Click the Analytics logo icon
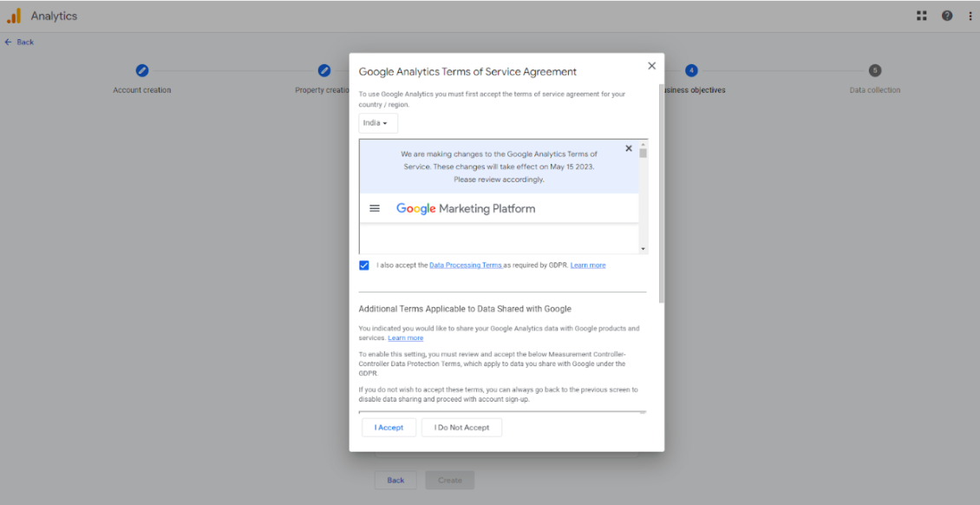The image size is (980, 505). tap(14, 16)
